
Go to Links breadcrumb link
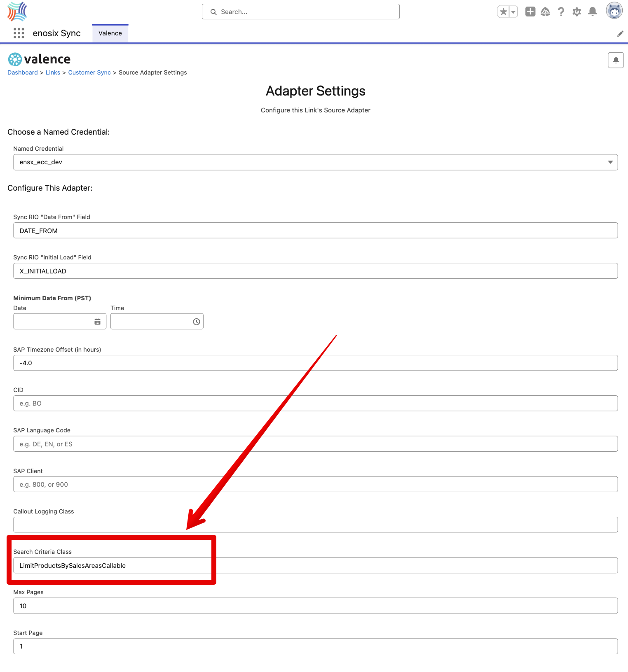tap(53, 72)
